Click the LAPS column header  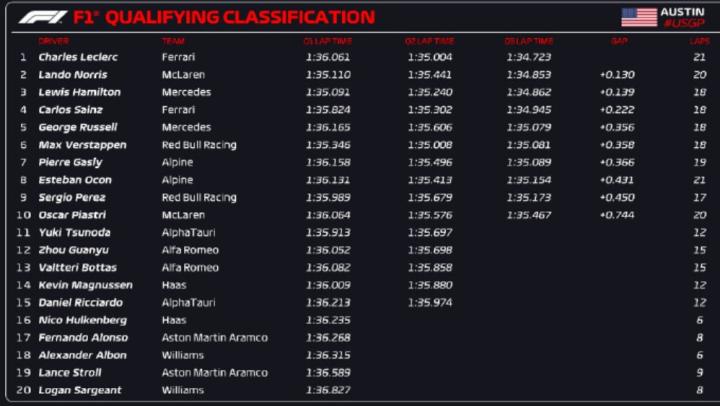(x=699, y=41)
